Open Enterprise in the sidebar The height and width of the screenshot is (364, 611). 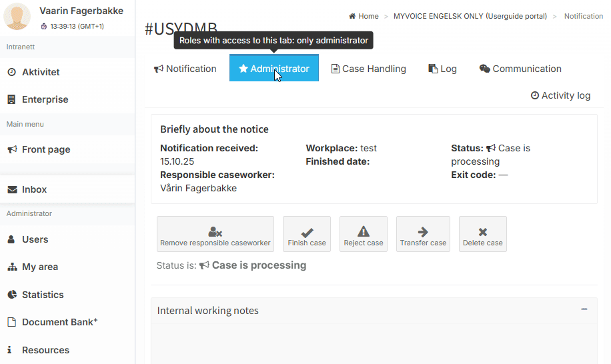coord(45,99)
